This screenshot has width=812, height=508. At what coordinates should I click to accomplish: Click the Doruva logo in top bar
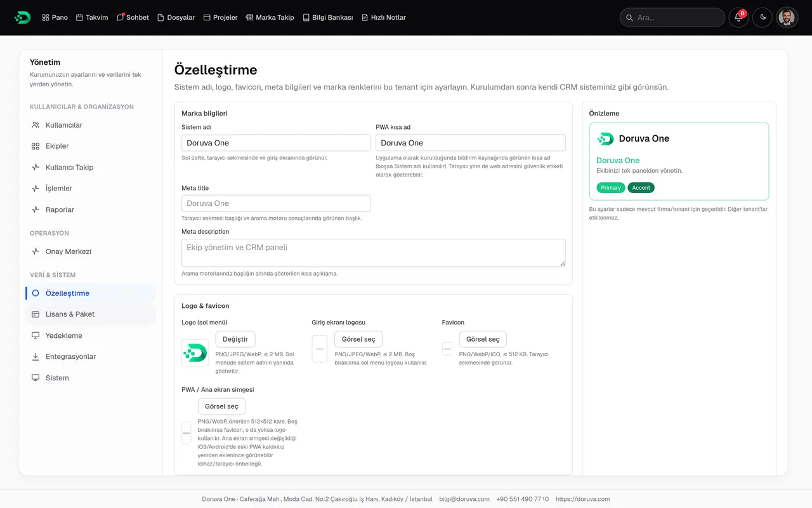coord(22,18)
